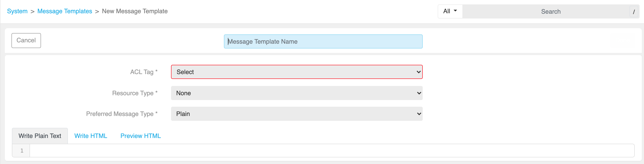Open Message Templates breadcrumb link
Image resolution: width=644 pixels, height=164 pixels.
coord(65,11)
